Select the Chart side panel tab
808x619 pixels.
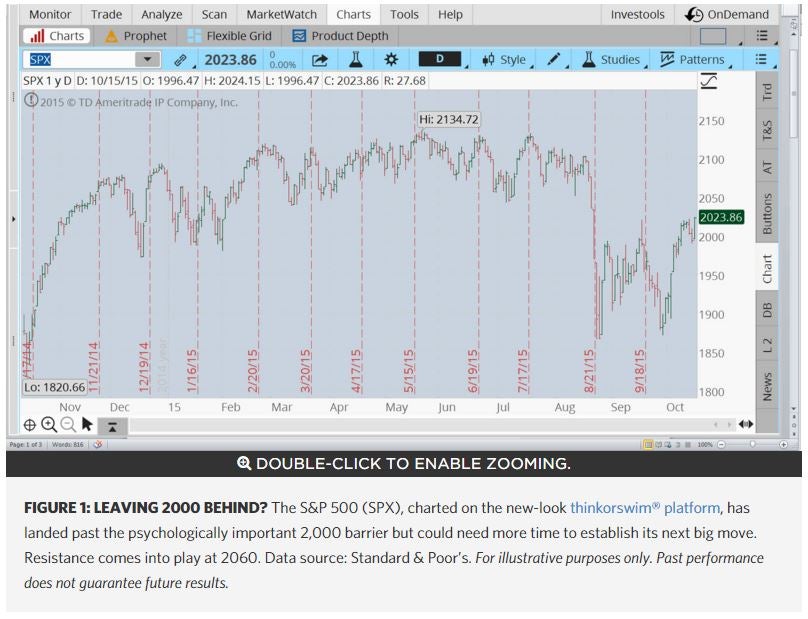point(767,268)
